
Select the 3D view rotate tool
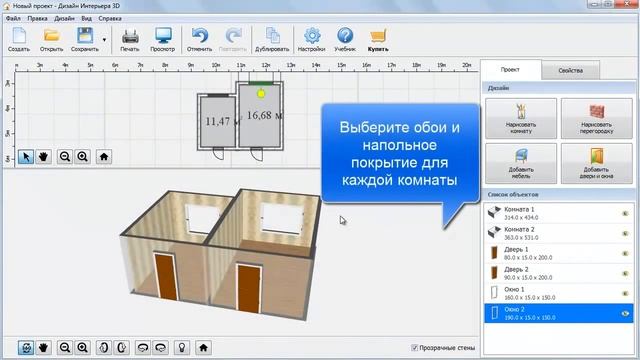coord(26,348)
